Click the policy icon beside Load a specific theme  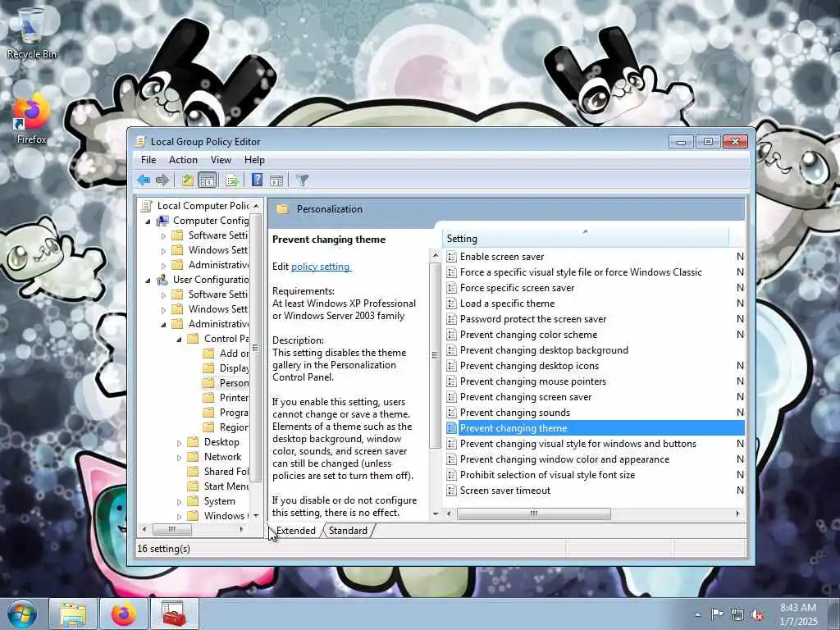point(452,304)
